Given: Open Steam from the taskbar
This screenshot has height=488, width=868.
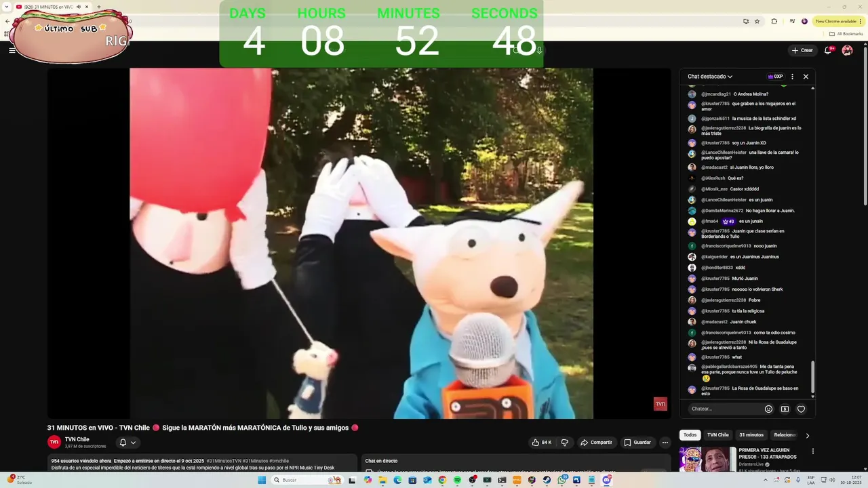Looking at the screenshot, I should click(x=547, y=480).
